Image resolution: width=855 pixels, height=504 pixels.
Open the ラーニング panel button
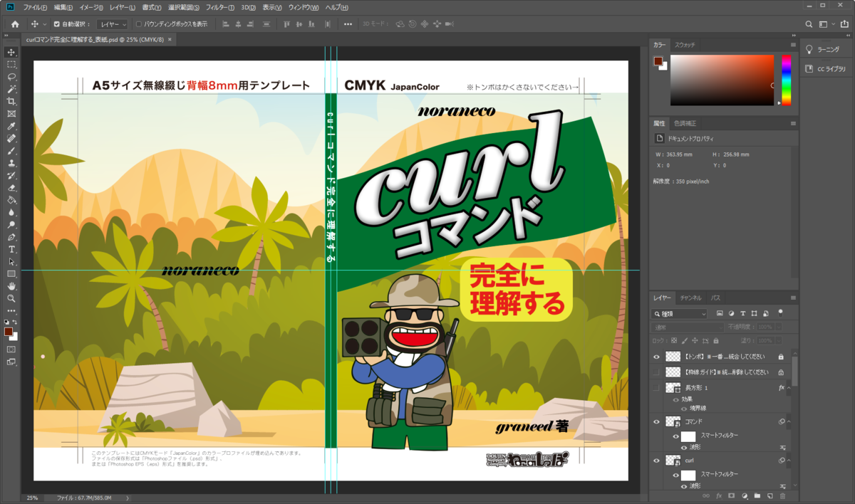point(825,50)
